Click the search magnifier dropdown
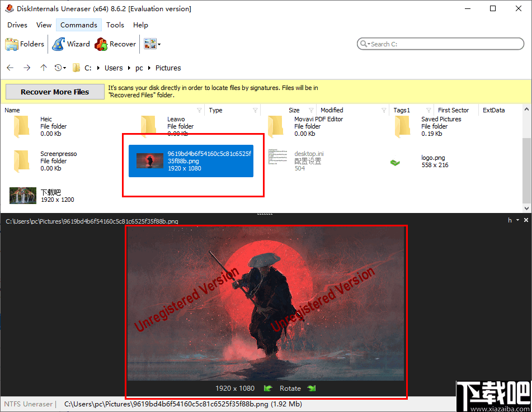The height and width of the screenshot is (412, 532). coord(365,44)
